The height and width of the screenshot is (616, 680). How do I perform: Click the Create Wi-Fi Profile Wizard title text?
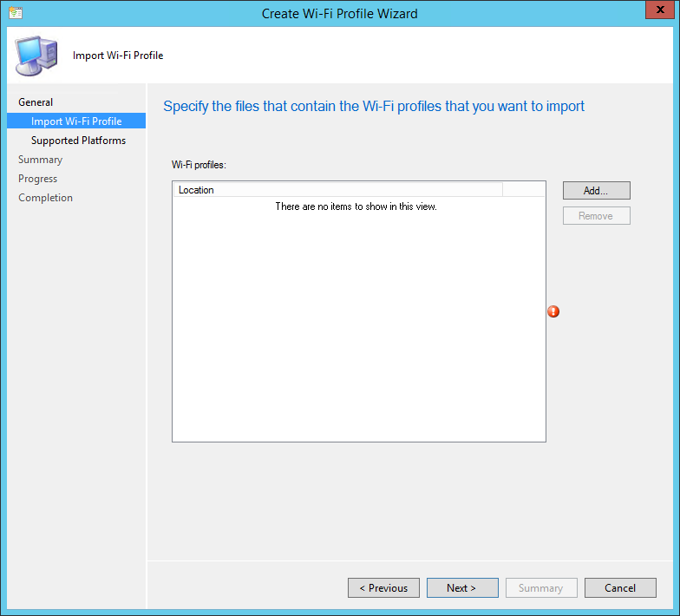(x=339, y=14)
